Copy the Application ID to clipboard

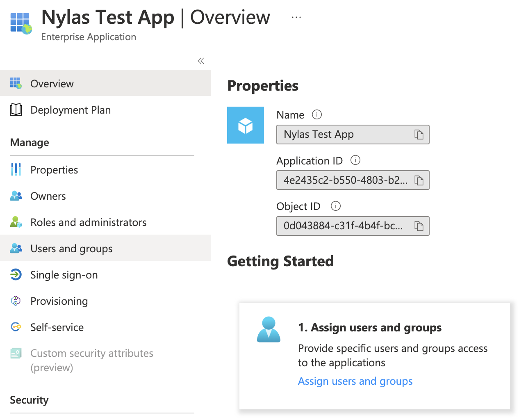419,180
